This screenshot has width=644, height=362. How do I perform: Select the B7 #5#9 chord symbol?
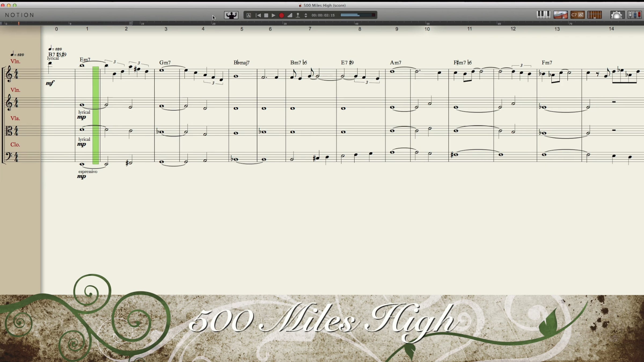tap(57, 54)
